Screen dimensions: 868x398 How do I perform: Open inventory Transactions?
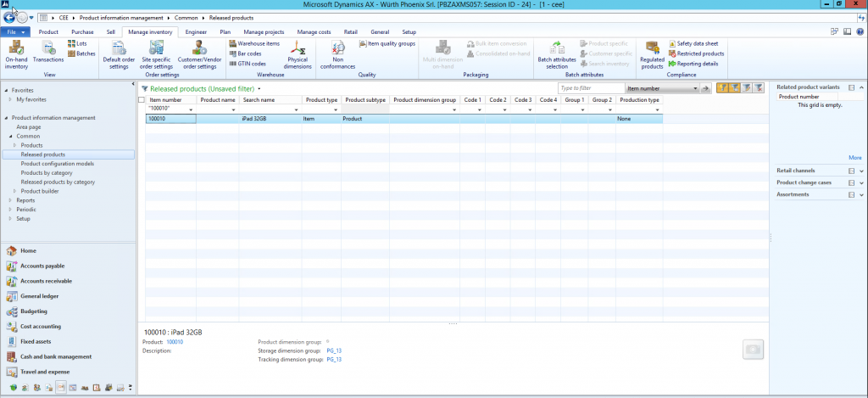[x=48, y=52]
